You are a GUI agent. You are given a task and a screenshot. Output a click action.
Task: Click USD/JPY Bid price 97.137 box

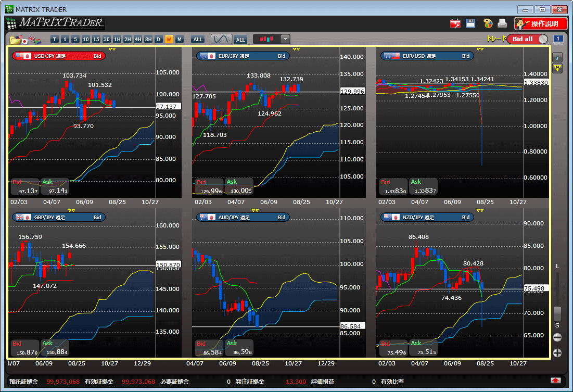[25, 186]
